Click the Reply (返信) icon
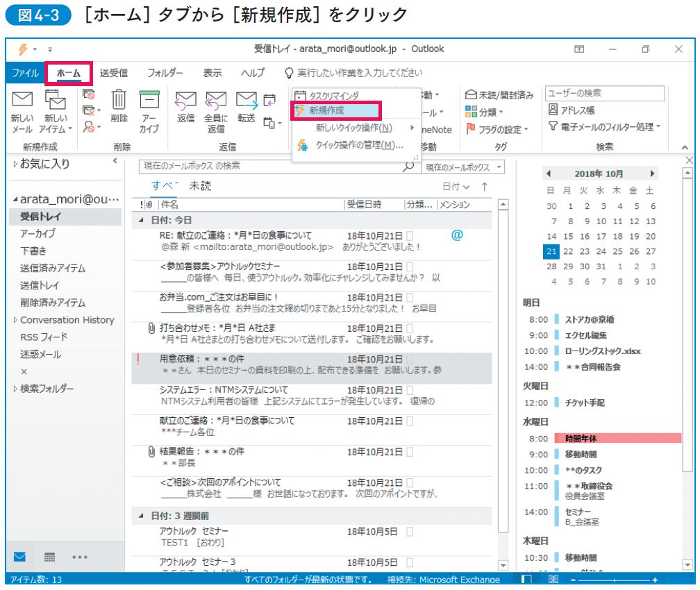The image size is (700, 590). 185,101
